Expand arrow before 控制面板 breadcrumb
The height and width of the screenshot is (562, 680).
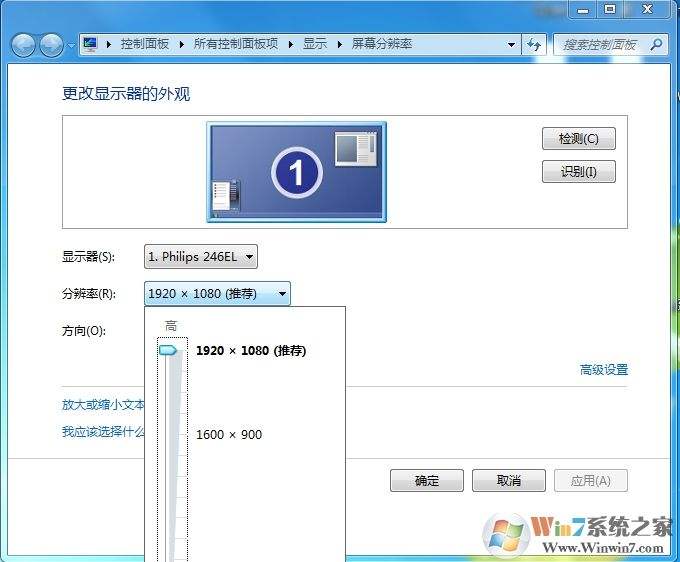(x=108, y=44)
